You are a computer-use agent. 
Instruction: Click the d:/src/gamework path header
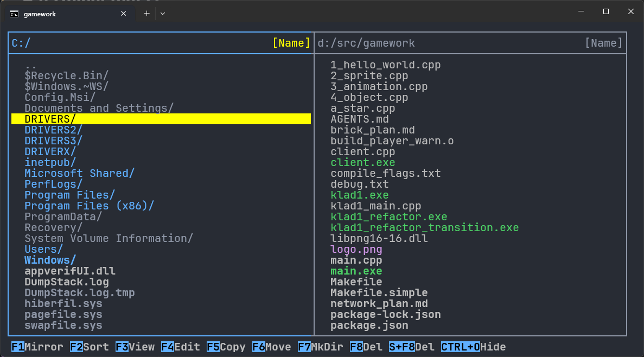point(366,43)
